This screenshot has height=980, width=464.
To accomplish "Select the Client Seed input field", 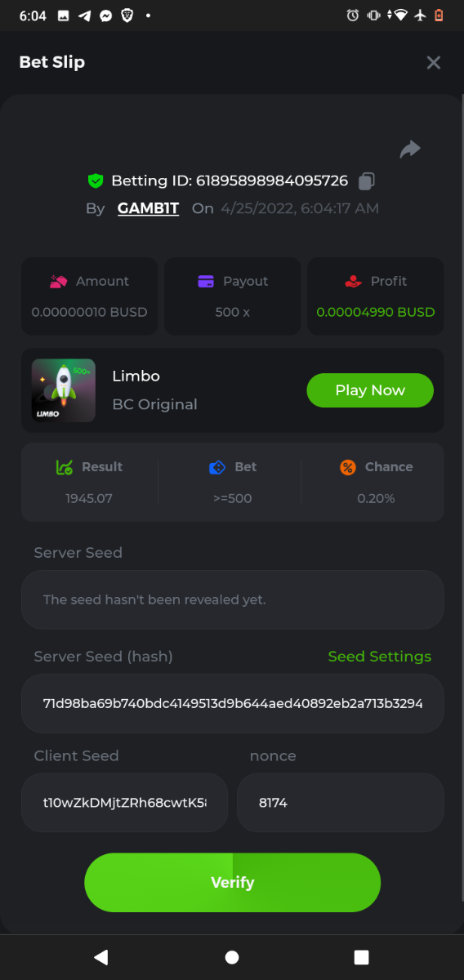I will (x=124, y=803).
